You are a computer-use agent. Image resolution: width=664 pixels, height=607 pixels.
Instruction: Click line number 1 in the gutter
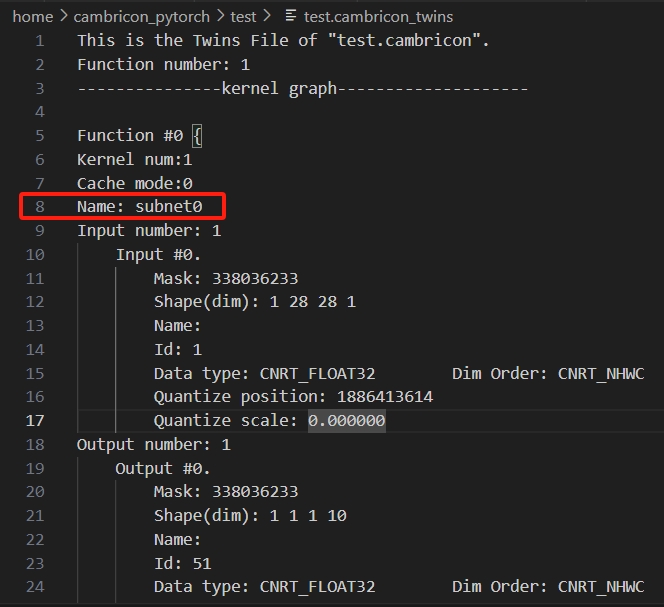(40, 40)
